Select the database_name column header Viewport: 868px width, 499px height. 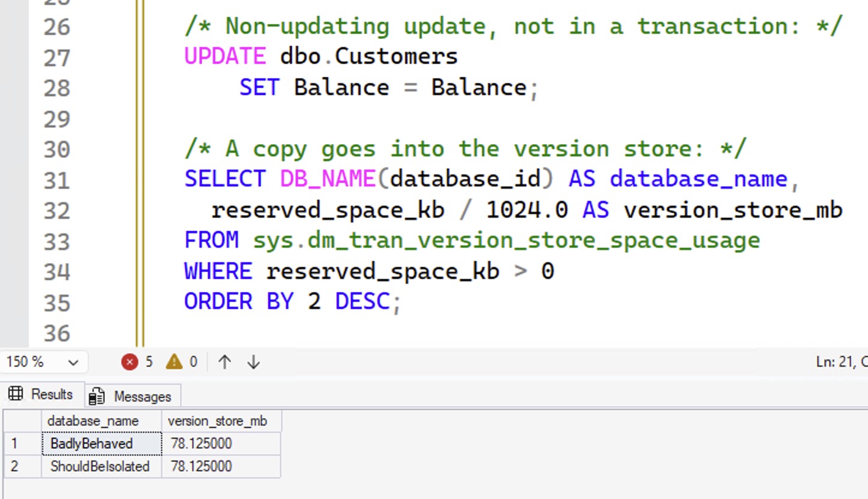pos(93,421)
